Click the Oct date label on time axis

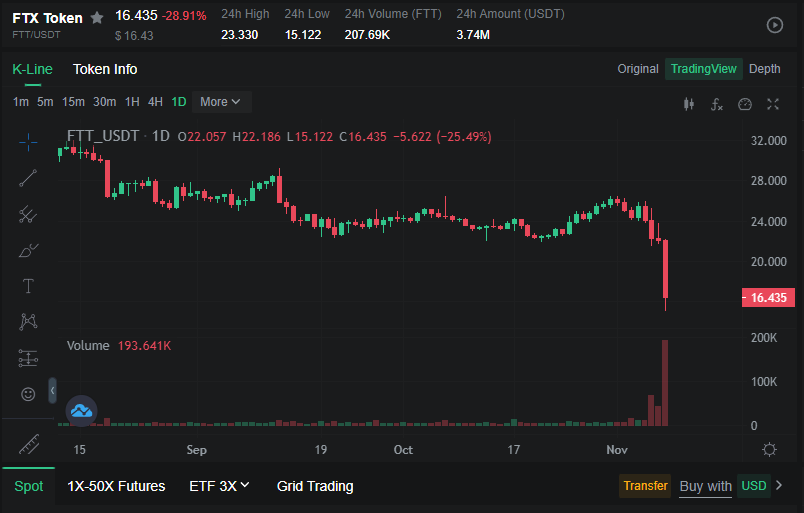click(403, 450)
